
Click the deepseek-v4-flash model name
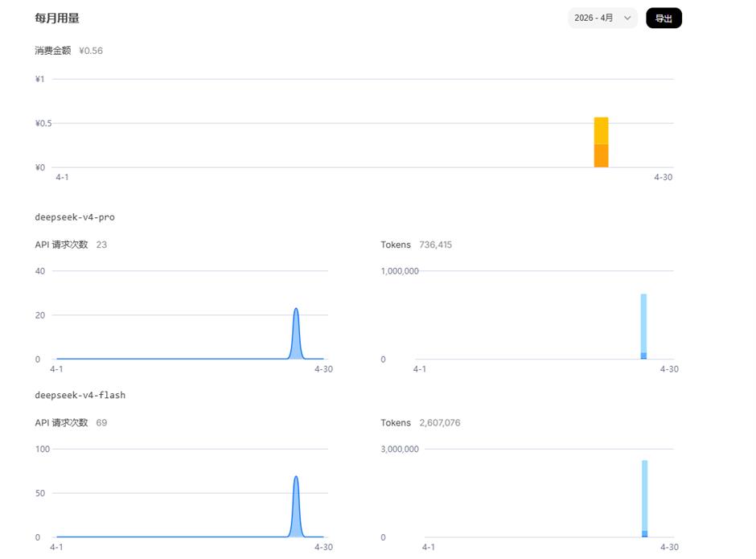pyautogui.click(x=80, y=395)
